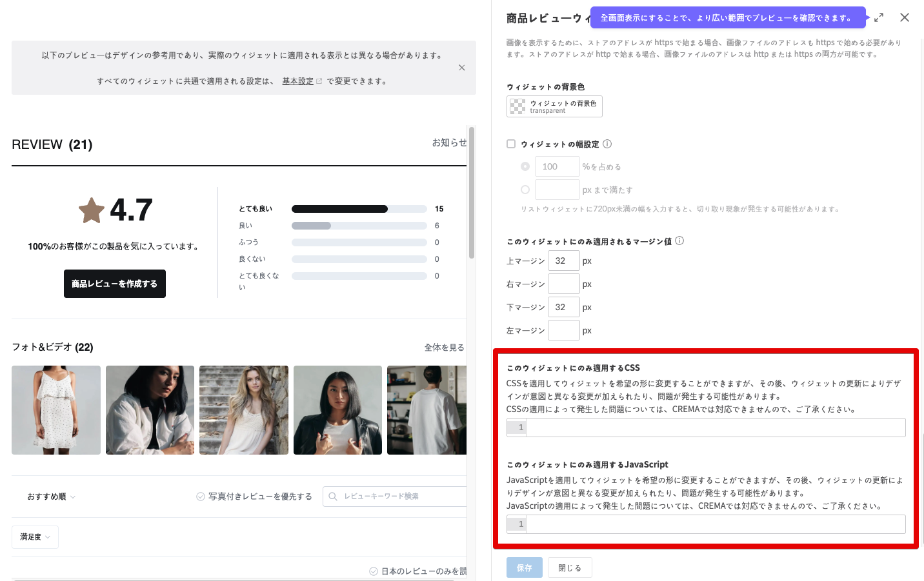Expand the 満足度 filter dropdown
The height and width of the screenshot is (581, 924).
tap(35, 537)
